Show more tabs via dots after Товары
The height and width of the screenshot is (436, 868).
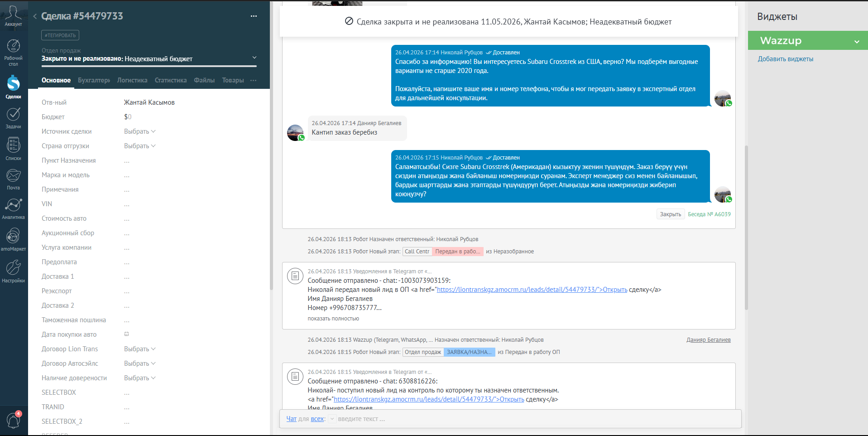pyautogui.click(x=253, y=80)
